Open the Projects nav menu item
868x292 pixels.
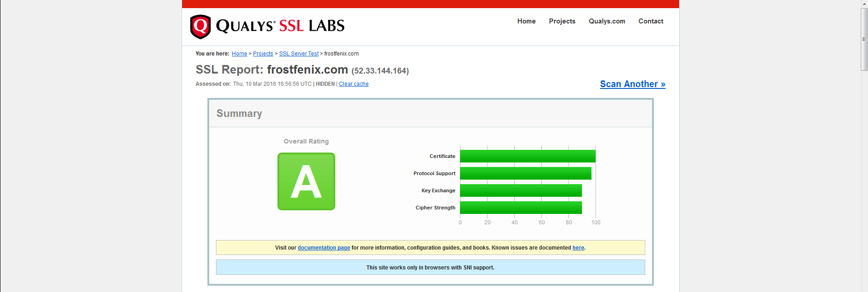tap(562, 21)
